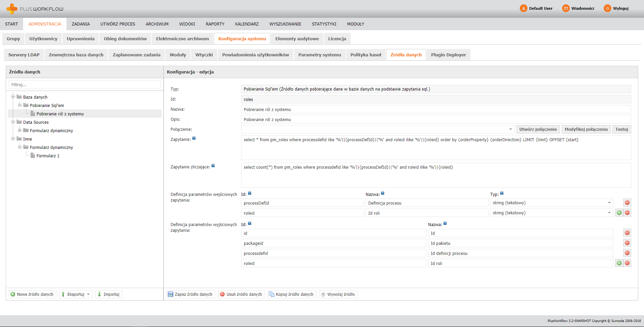The image size is (644, 327).
Task: Click the Filtruj search field
Action: (85, 85)
